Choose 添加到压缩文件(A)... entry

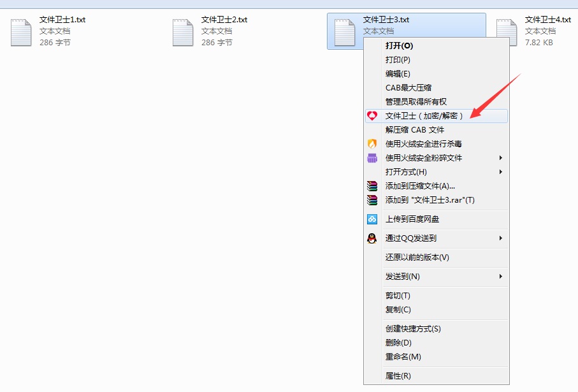tap(436, 186)
